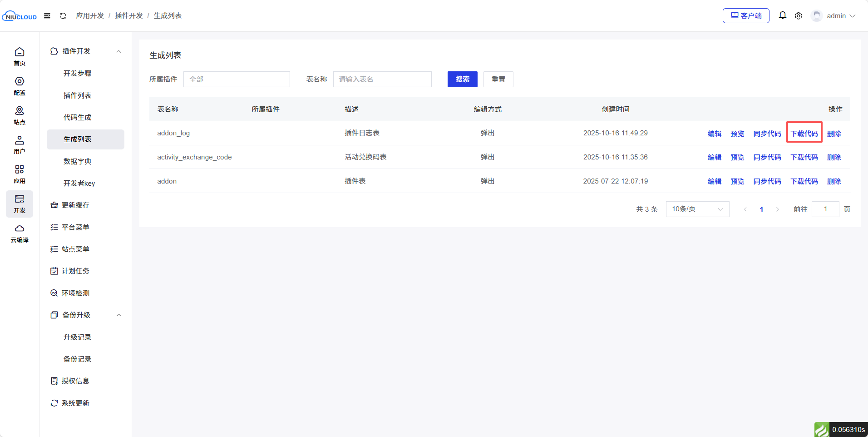Image resolution: width=868 pixels, height=437 pixels.
Task: Select the 应用 apps icon in sidebar
Action: 20,174
